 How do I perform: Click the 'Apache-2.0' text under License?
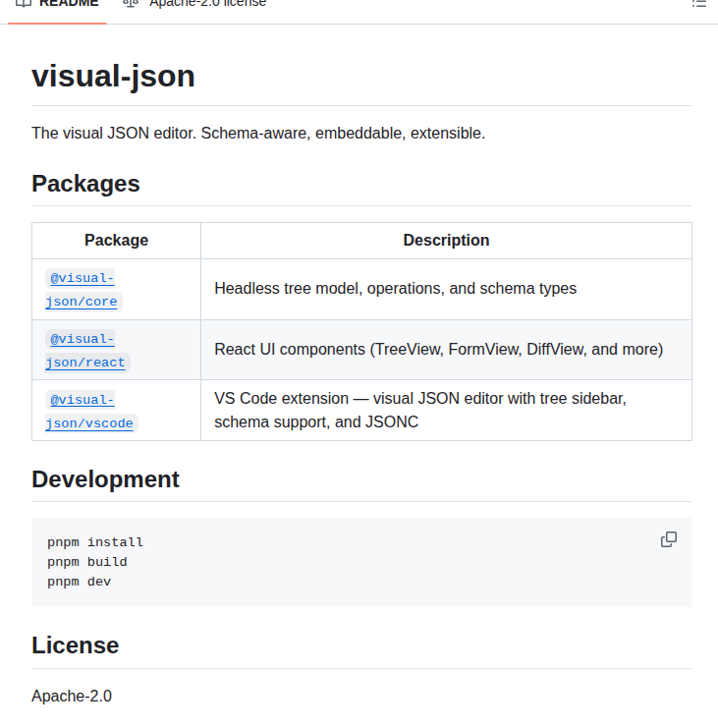[72, 696]
